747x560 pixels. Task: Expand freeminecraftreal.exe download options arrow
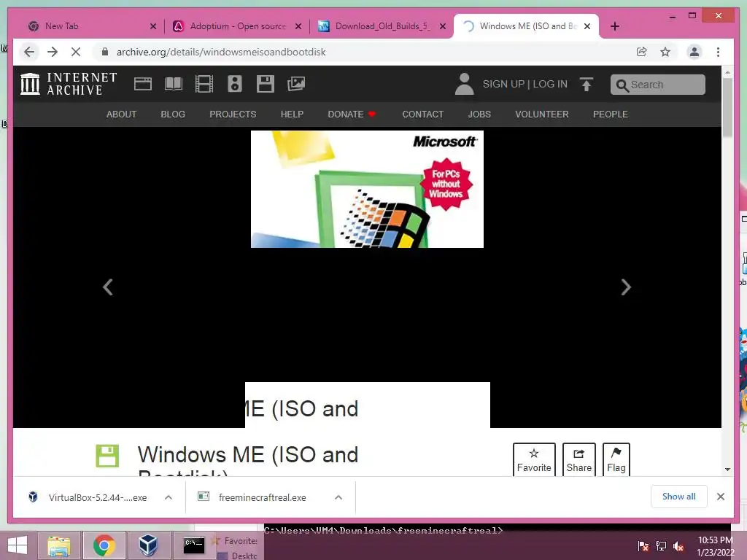338,497
